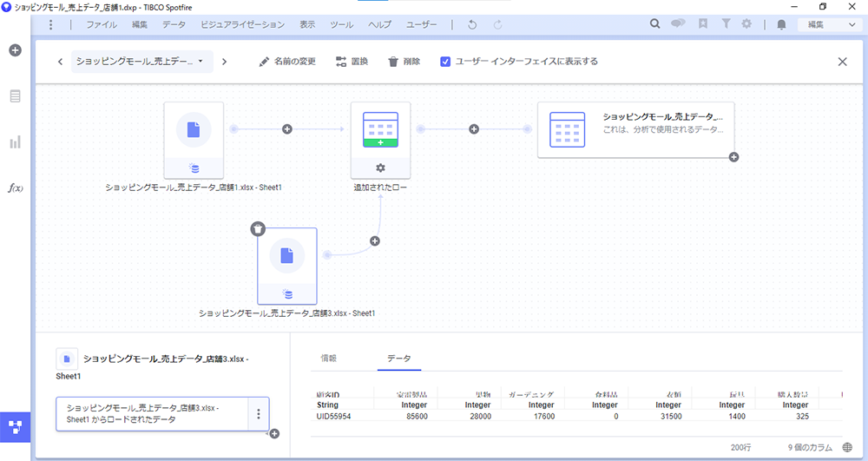
Task: Select the final ショッピングモール_売上データ table node
Action: [635, 129]
